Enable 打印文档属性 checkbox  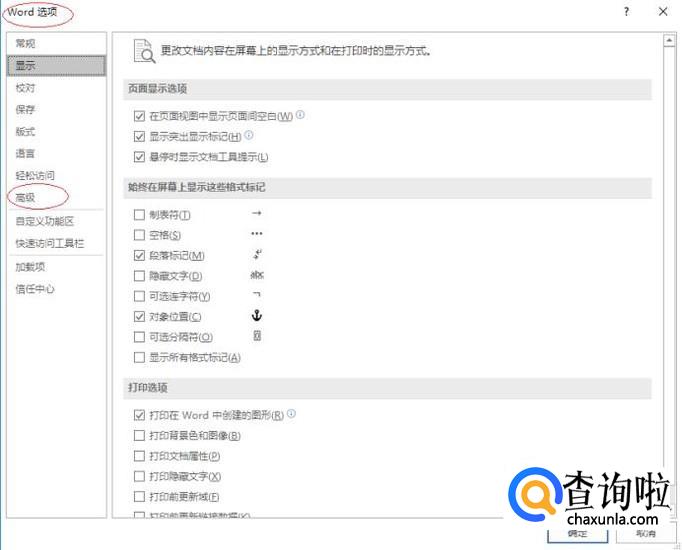click(x=139, y=456)
